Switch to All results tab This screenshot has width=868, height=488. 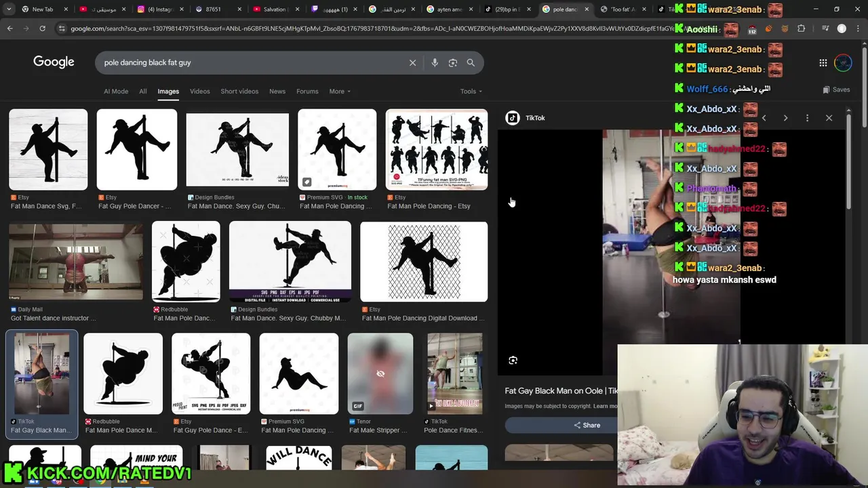point(143,91)
